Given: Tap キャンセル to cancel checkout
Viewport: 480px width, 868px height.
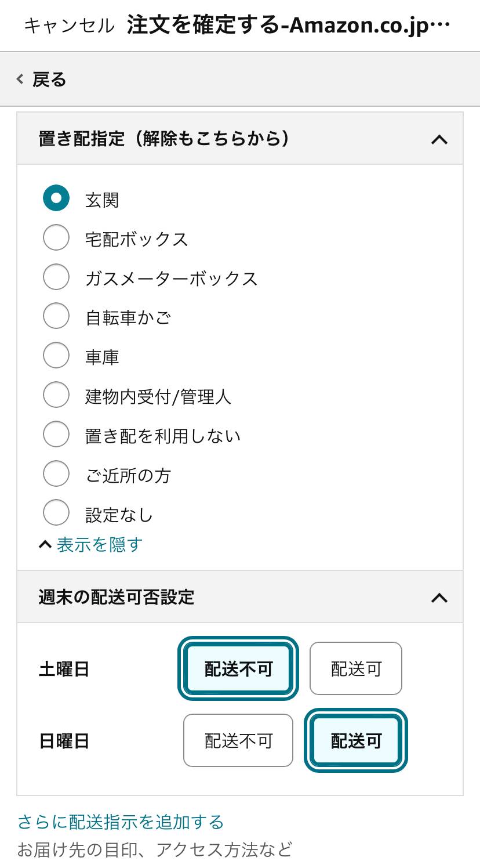Looking at the screenshot, I should [x=69, y=24].
